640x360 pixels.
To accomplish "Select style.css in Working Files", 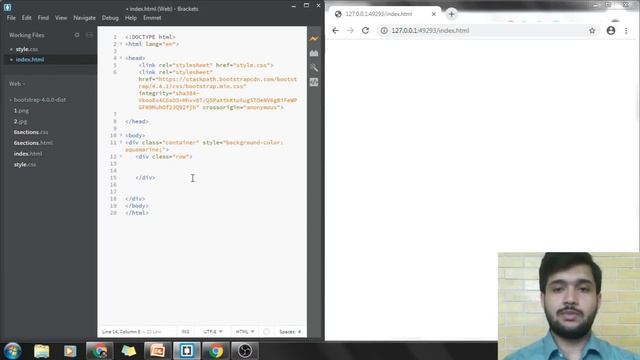I will pyautogui.click(x=27, y=49).
